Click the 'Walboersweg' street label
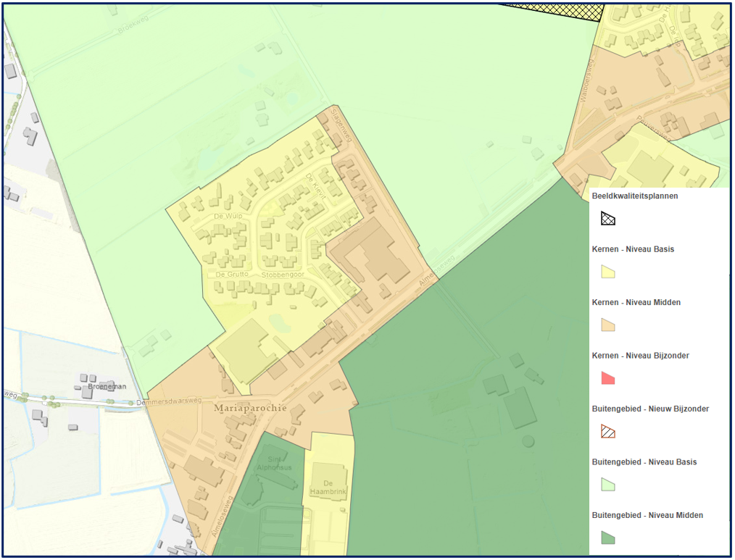 click(586, 80)
